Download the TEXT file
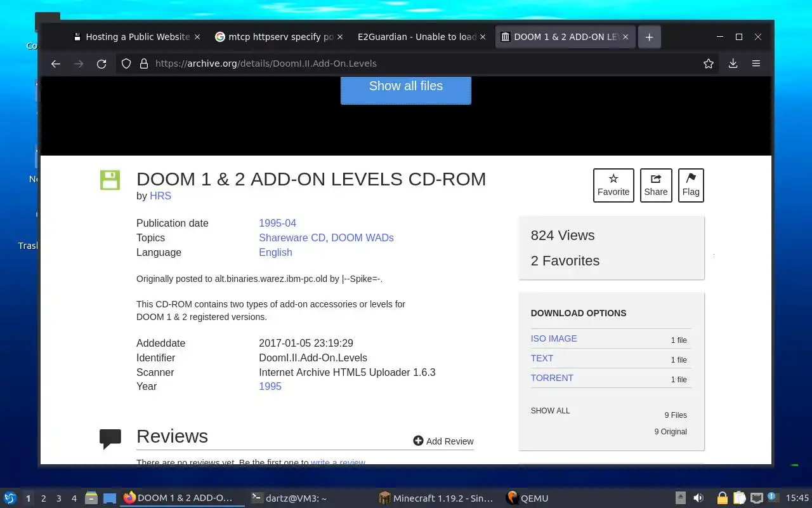The image size is (812, 508). coord(542,359)
